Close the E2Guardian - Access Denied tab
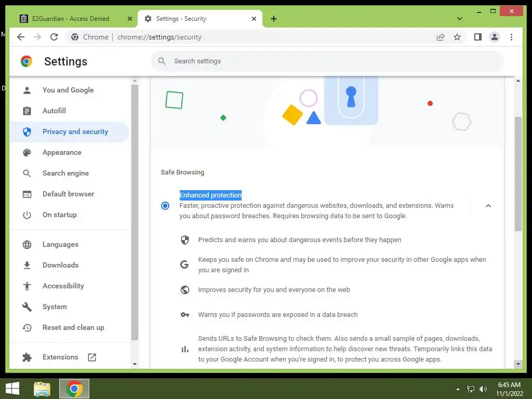 (129, 19)
